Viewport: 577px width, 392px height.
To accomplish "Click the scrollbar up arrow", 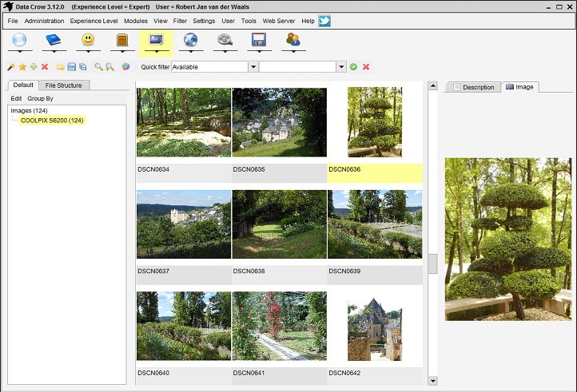I will pos(433,86).
